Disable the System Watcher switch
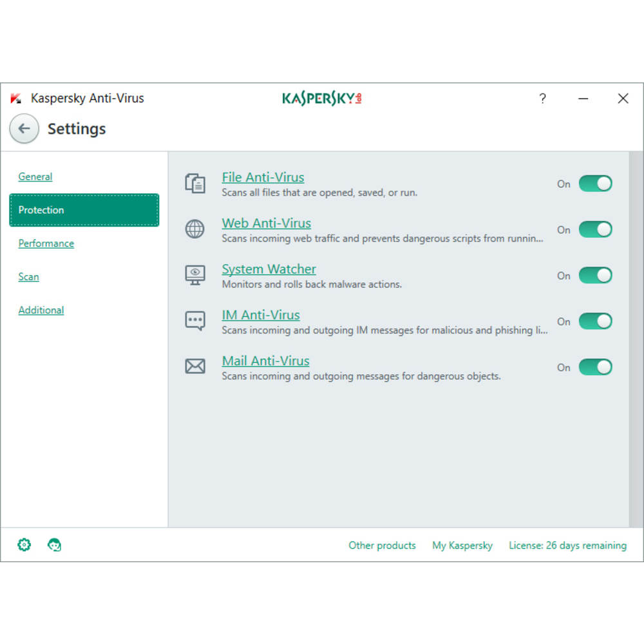Screen dimensions: 644x644 point(595,275)
